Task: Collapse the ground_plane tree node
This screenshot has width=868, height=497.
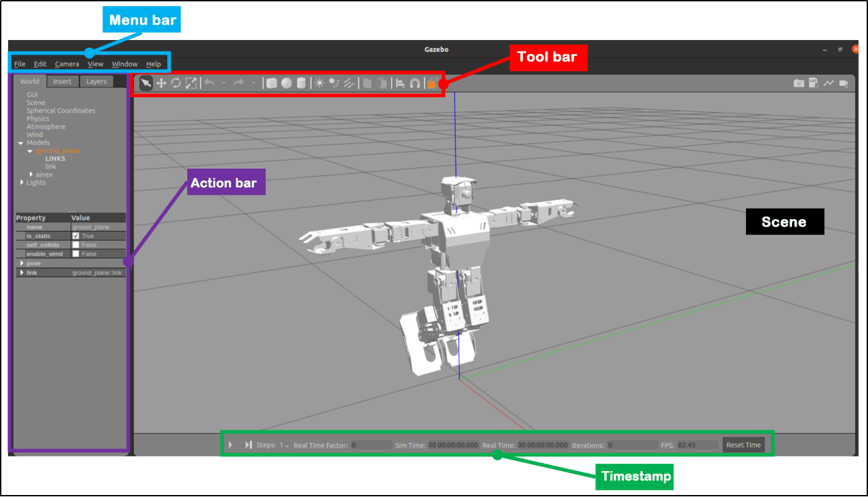Action: (x=30, y=151)
